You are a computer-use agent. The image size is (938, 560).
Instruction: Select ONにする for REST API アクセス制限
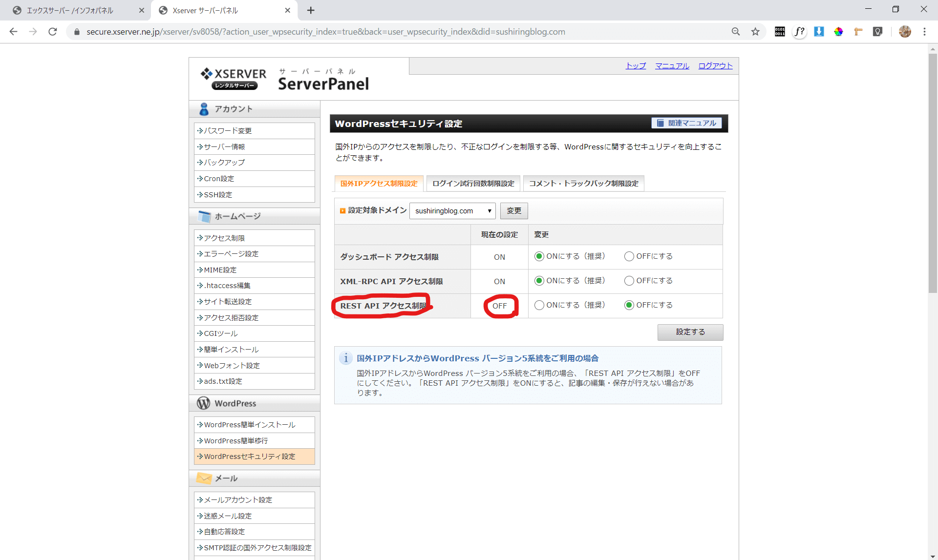tap(539, 305)
